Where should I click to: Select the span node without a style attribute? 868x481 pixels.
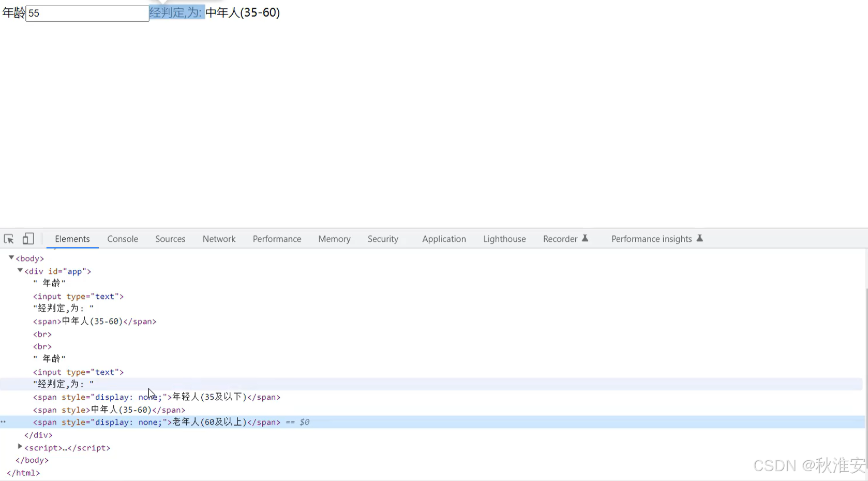pyautogui.click(x=95, y=322)
